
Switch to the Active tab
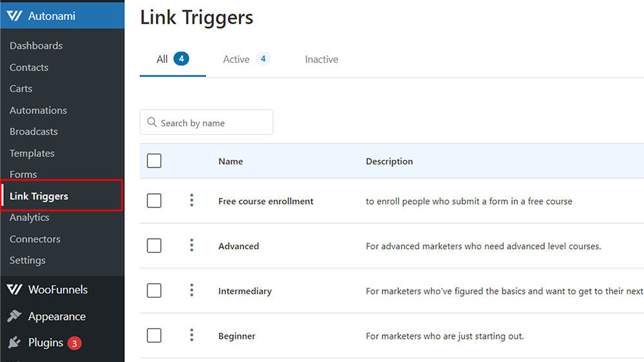(247, 59)
